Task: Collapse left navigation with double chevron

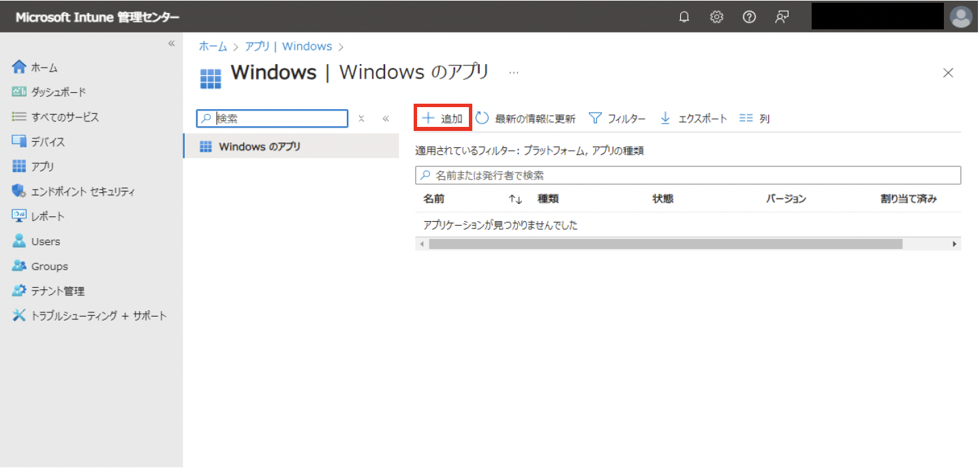Action: tap(172, 43)
